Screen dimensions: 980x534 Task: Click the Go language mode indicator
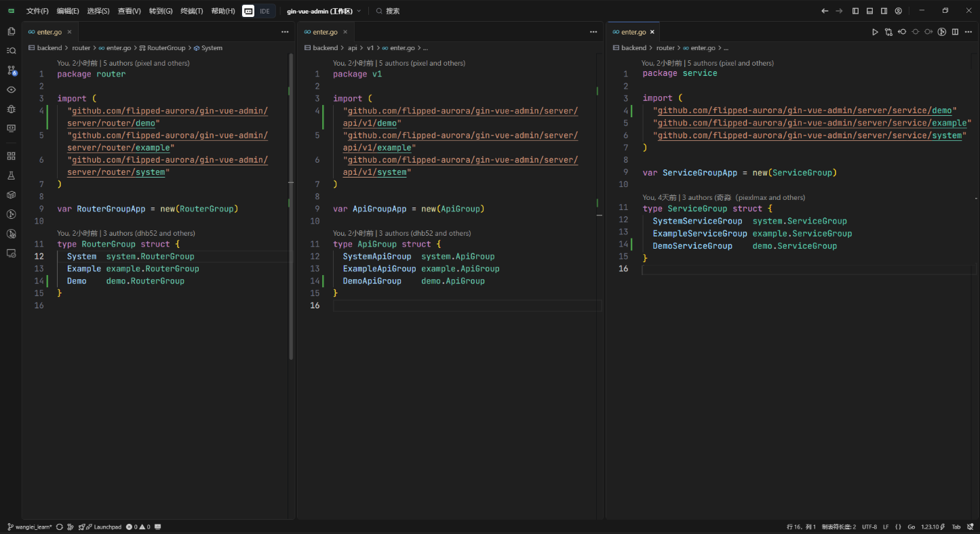click(x=912, y=527)
